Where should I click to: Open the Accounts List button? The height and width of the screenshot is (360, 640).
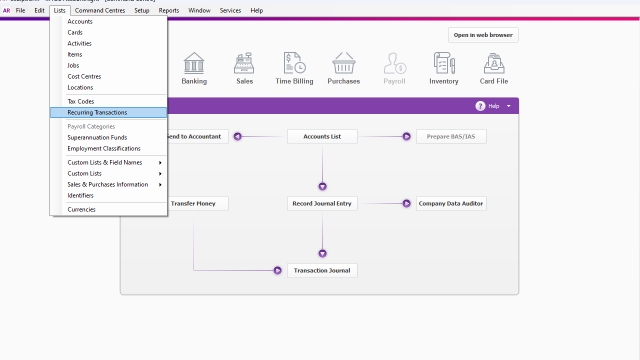[322, 136]
